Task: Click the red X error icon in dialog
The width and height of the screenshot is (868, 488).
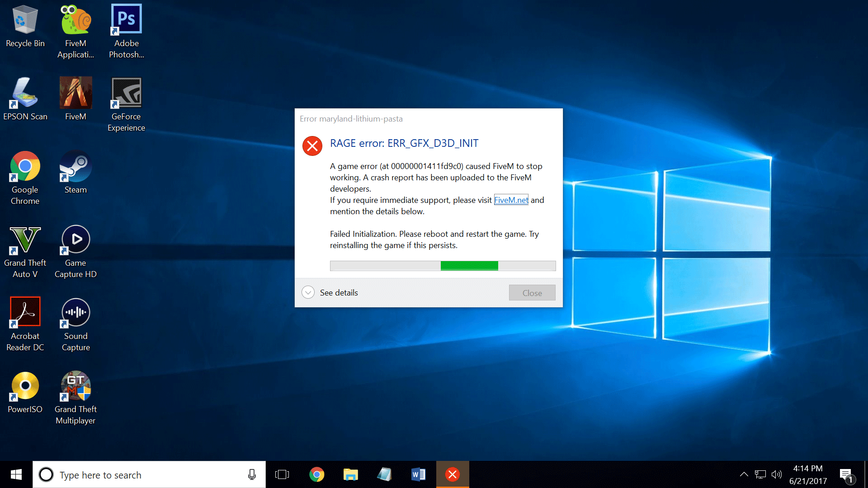Action: (312, 145)
